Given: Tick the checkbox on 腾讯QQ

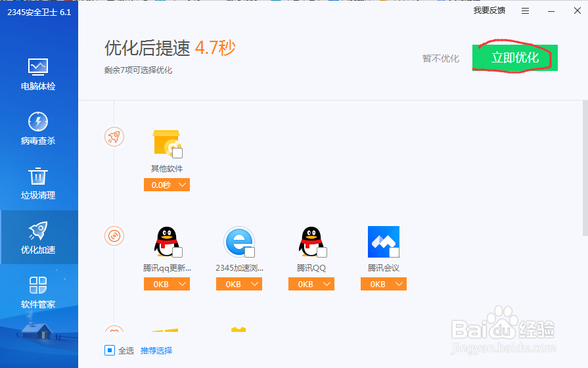Looking at the screenshot, I should click(322, 252).
